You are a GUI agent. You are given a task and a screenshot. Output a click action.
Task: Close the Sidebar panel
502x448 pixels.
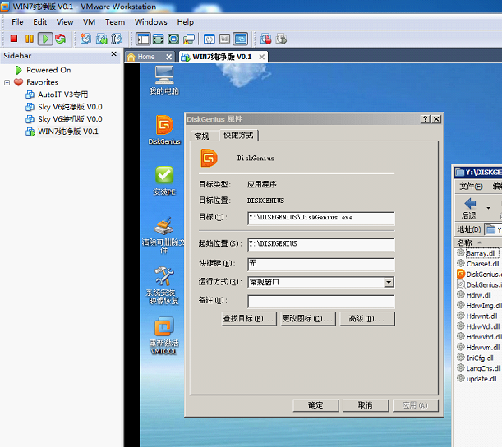tap(113, 54)
